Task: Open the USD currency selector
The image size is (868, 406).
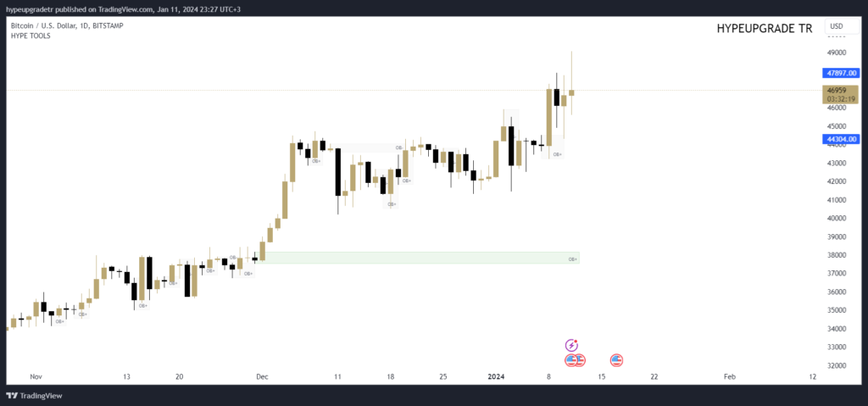Action: click(837, 27)
